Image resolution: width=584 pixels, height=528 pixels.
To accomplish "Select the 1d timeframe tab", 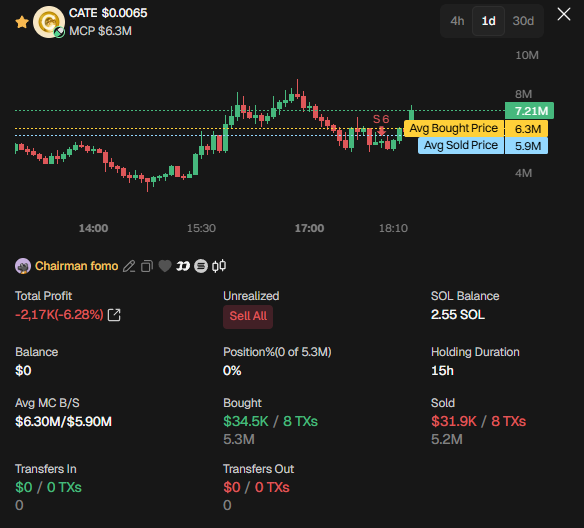I will pyautogui.click(x=488, y=21).
